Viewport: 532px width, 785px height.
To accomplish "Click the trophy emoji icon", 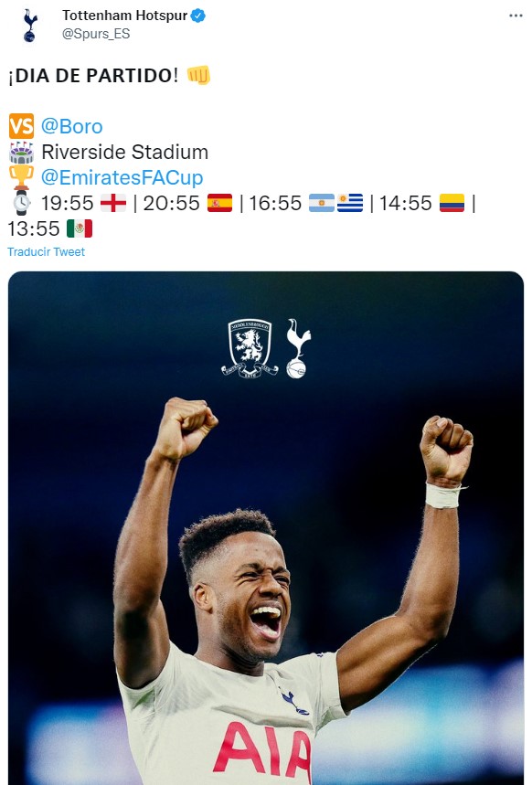I will point(22,177).
